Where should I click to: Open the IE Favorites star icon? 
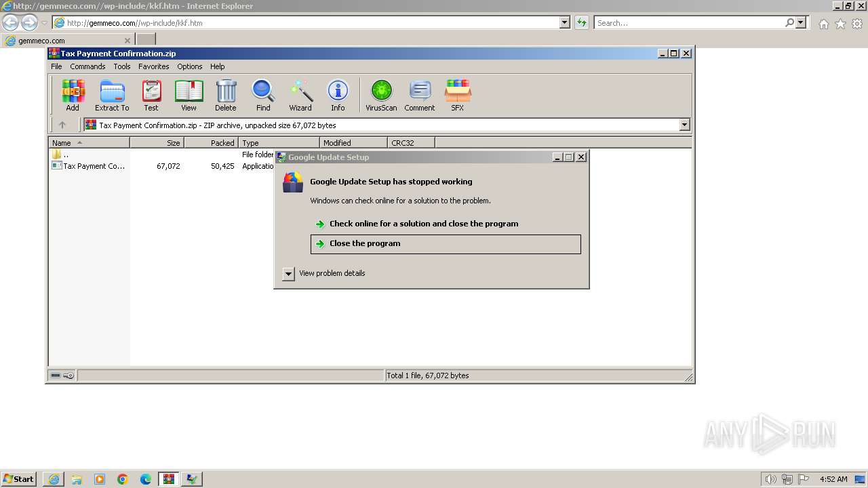pos(840,24)
